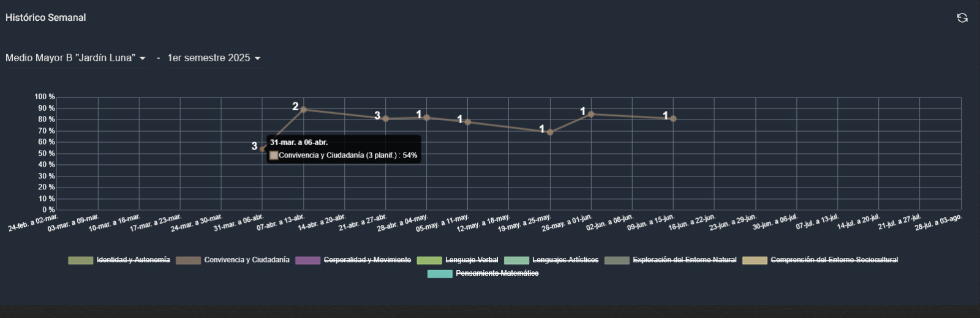The width and height of the screenshot is (980, 318).
Task: Show the Lenguaje Verbal series
Action: (471, 260)
